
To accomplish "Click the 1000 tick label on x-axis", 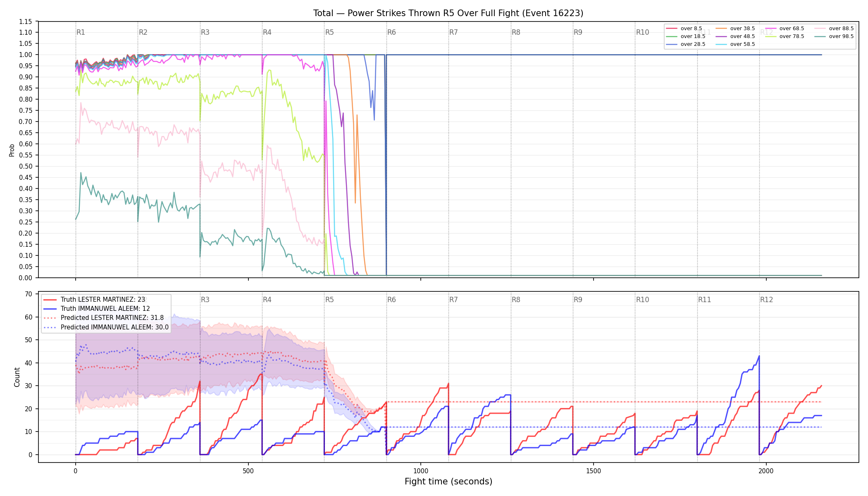I will click(421, 471).
